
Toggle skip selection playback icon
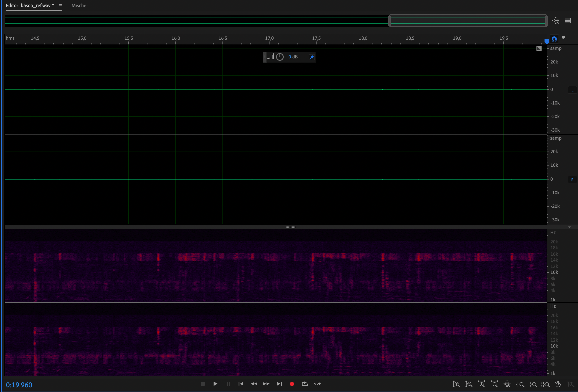coord(317,384)
